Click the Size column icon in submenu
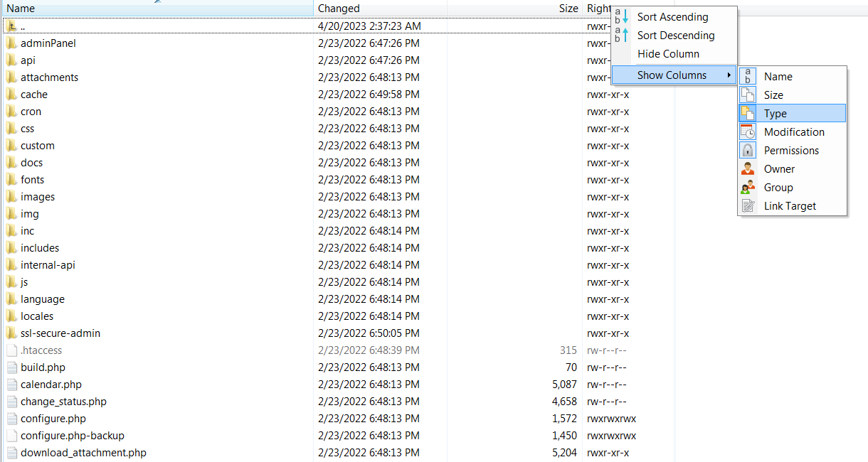Image resolution: width=868 pixels, height=462 pixels. (x=748, y=95)
